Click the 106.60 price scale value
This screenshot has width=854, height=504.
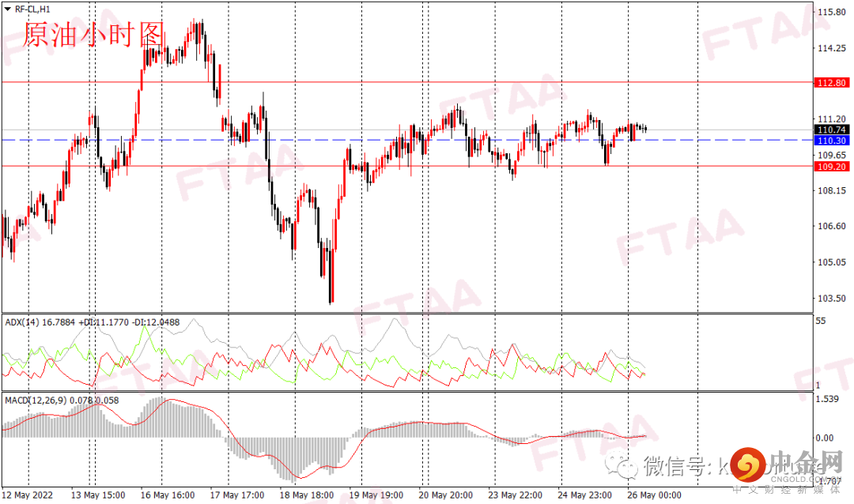click(832, 226)
